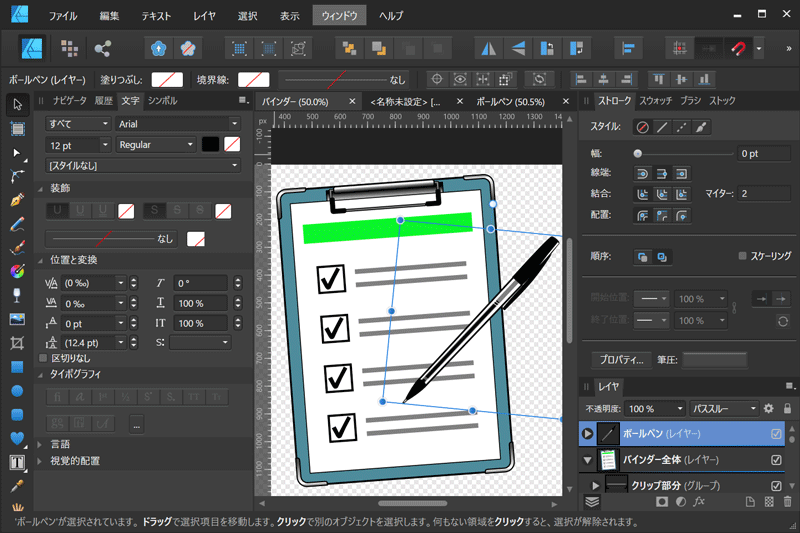The height and width of the screenshot is (533, 800).
Task: Select the Frame Text tool
Action: (x=17, y=462)
